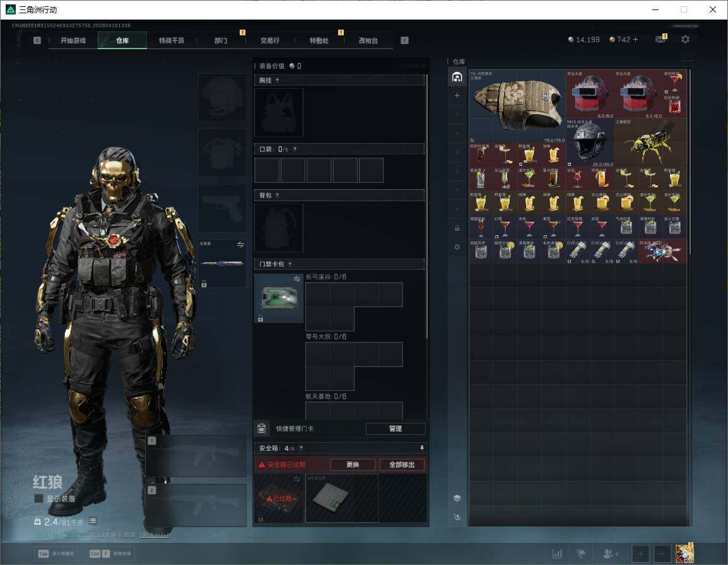The width and height of the screenshot is (728, 565).
Task: Select the MHS helmet with 25.0/25.0 durability
Action: [x=590, y=143]
